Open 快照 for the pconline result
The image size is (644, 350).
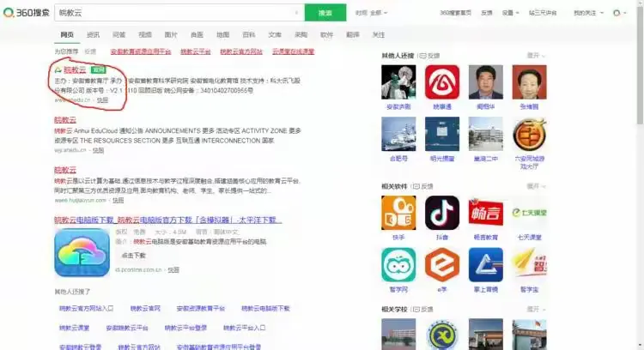coord(173,270)
